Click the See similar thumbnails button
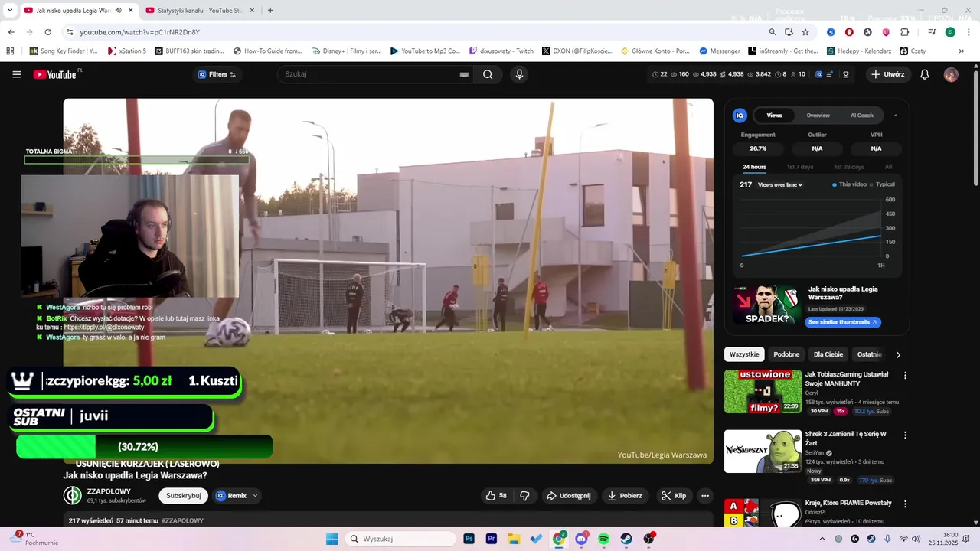 point(843,322)
